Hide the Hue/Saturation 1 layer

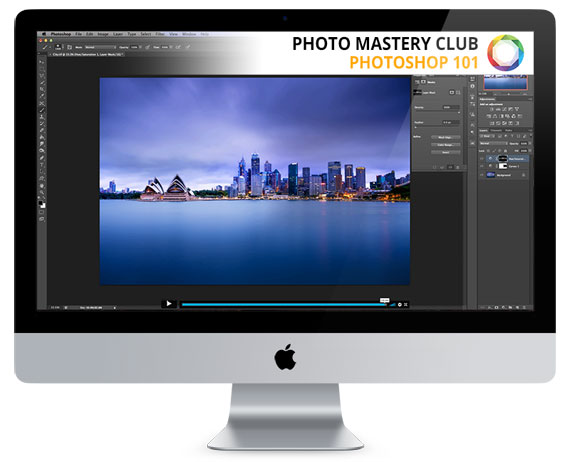(482, 158)
